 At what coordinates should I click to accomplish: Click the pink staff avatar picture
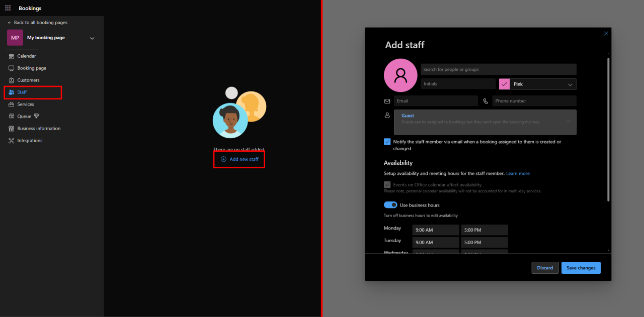click(x=400, y=75)
